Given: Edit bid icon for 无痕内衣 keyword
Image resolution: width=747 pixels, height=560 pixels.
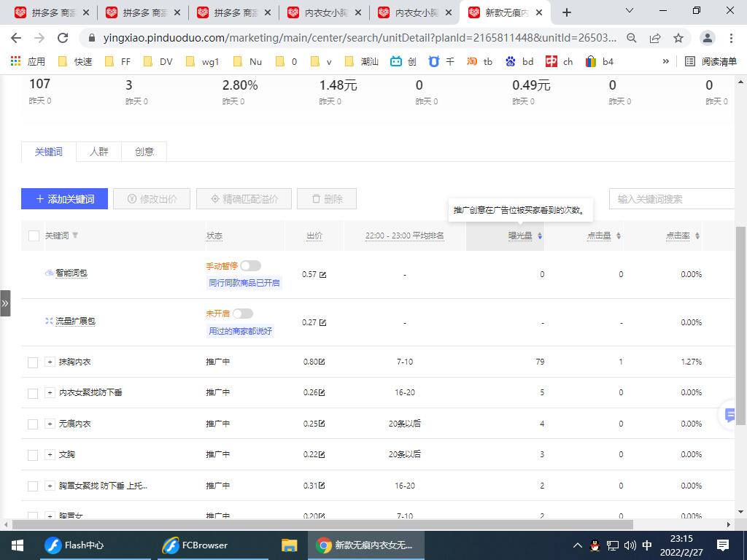Looking at the screenshot, I should [x=322, y=424].
